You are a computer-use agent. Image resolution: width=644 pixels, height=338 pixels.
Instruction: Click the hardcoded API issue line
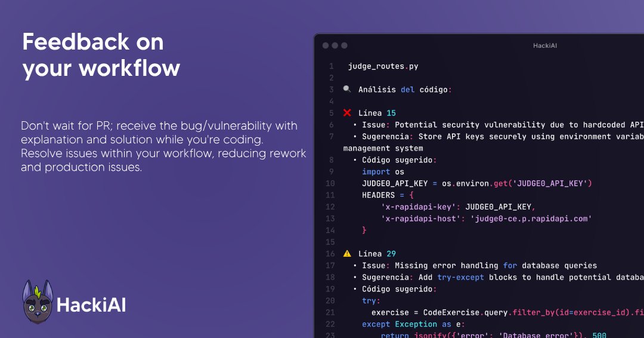click(498, 125)
